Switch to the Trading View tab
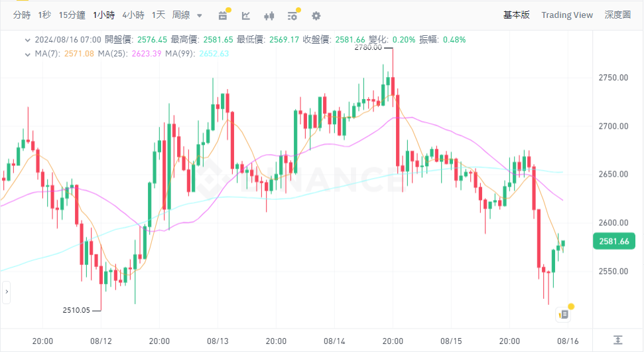The width and height of the screenshot is (644, 352). [x=566, y=15]
